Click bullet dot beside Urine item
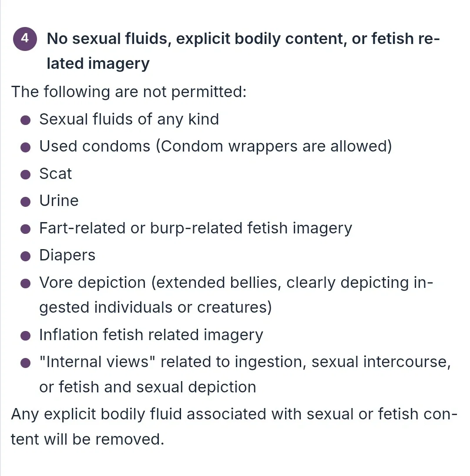 26,202
